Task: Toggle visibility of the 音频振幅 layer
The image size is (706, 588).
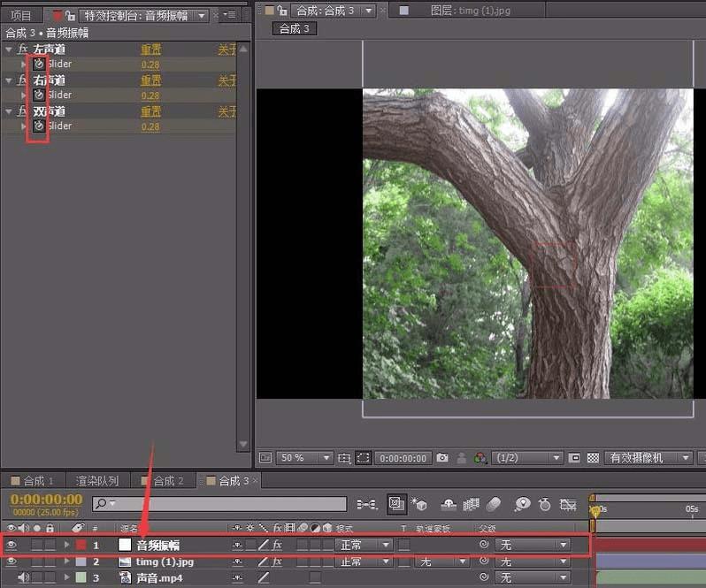Action: tap(12, 546)
